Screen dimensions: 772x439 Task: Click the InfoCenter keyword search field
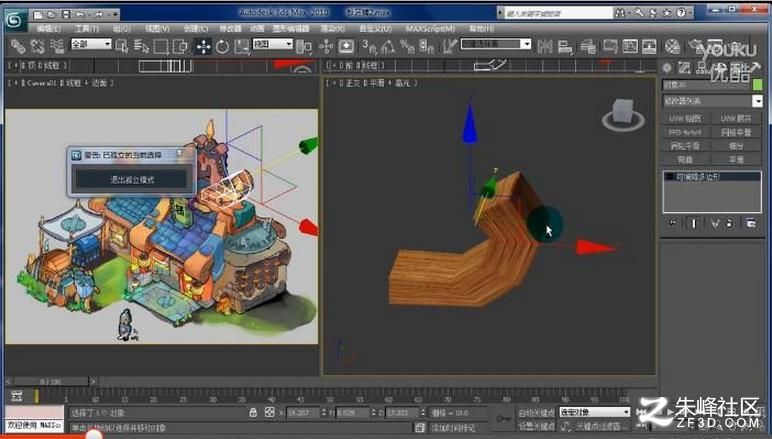point(557,13)
